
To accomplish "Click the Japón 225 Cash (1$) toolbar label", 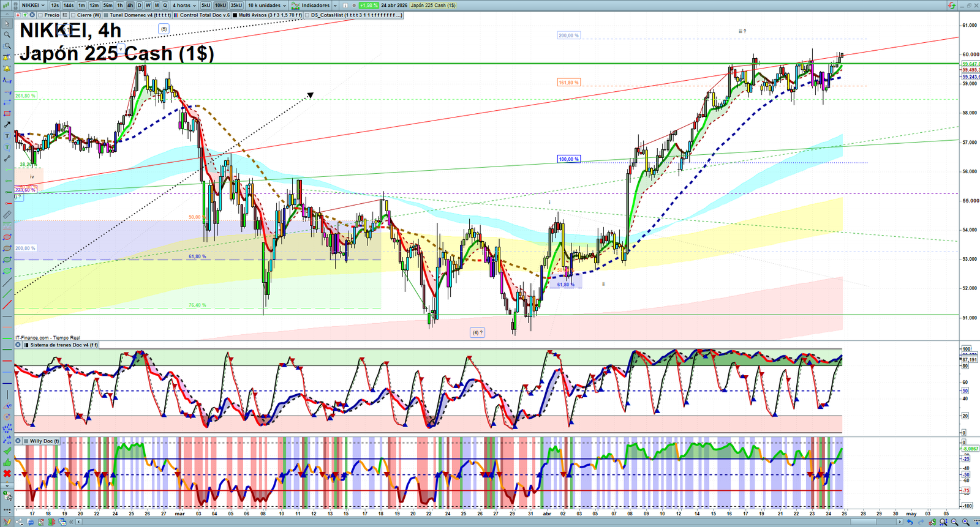I will pyautogui.click(x=433, y=6).
